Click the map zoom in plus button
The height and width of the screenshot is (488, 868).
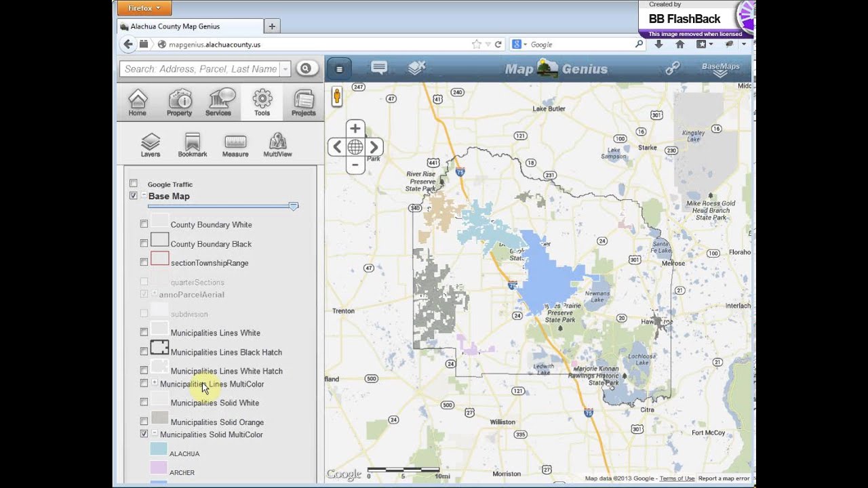355,129
